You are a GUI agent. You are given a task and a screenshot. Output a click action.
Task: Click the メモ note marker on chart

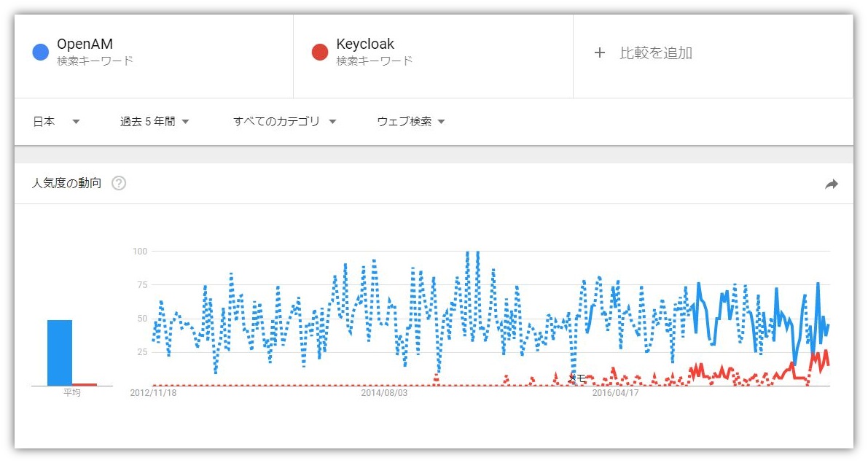coord(576,379)
